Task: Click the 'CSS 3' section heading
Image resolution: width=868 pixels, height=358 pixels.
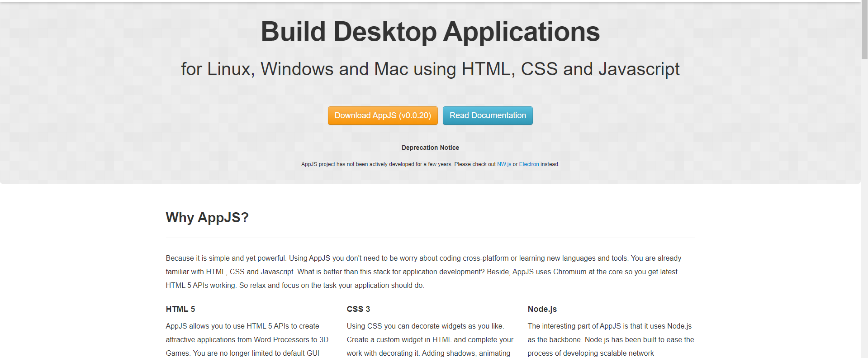Action: tap(358, 309)
